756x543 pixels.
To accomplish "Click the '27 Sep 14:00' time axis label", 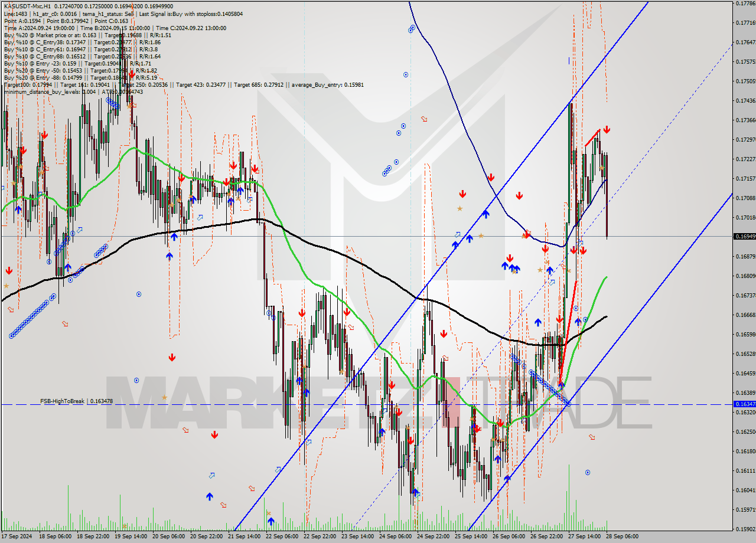I will point(585,537).
